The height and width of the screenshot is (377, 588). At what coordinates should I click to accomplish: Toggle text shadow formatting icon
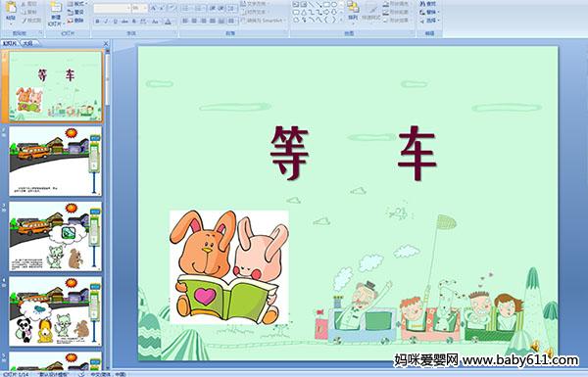pos(133,22)
